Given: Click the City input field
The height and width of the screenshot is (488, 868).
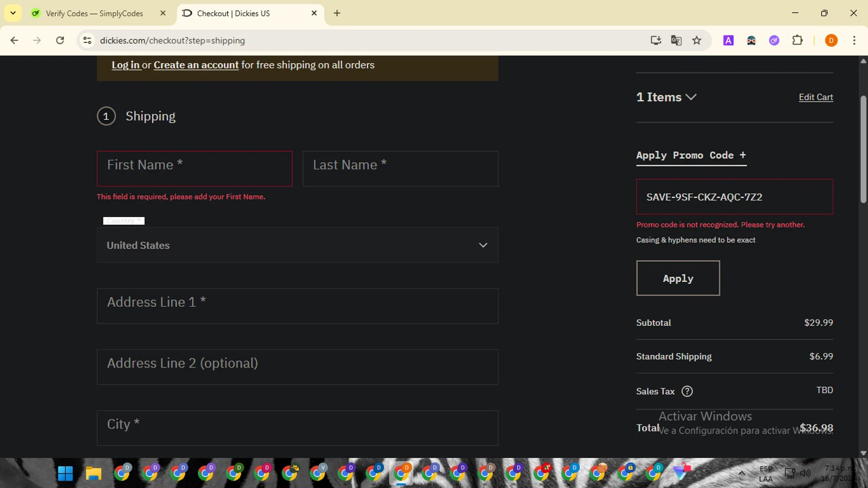Looking at the screenshot, I should (x=297, y=428).
